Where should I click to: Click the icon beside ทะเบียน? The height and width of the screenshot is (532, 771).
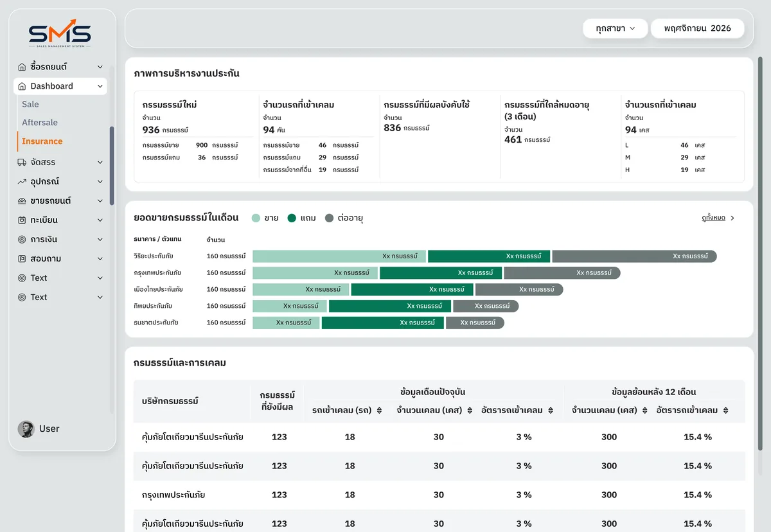(x=22, y=220)
